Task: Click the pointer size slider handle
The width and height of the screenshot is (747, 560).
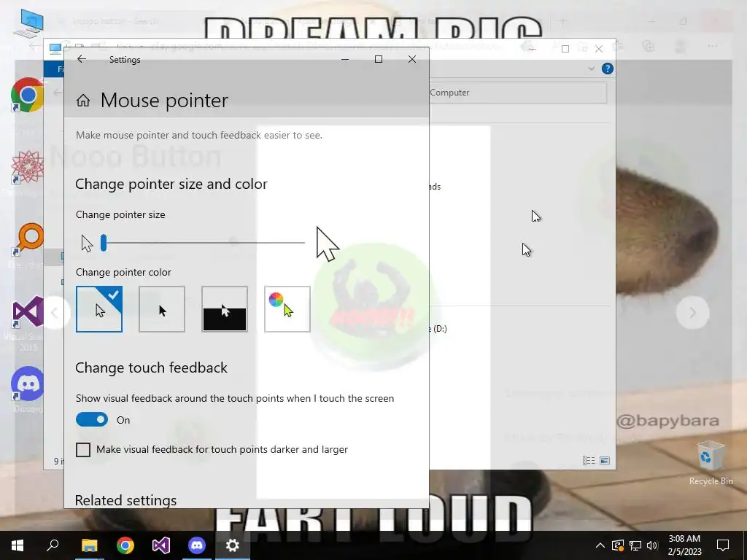Action: pyautogui.click(x=104, y=243)
